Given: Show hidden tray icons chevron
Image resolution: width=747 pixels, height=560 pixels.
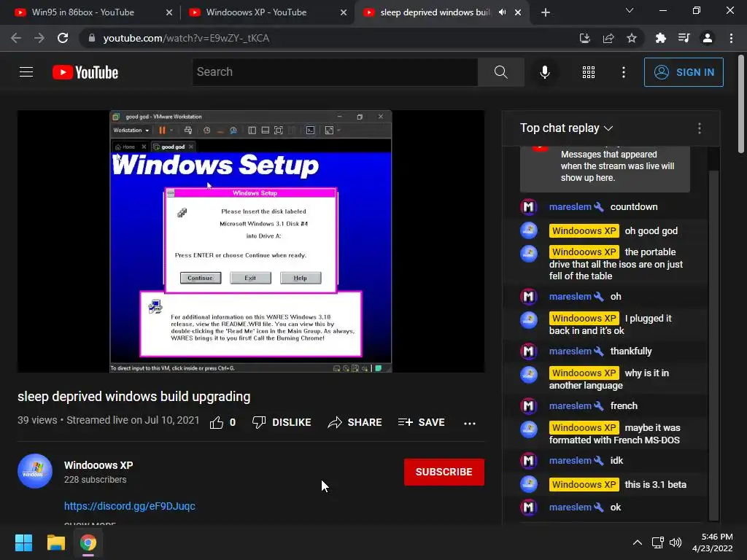Looking at the screenshot, I should point(637,542).
